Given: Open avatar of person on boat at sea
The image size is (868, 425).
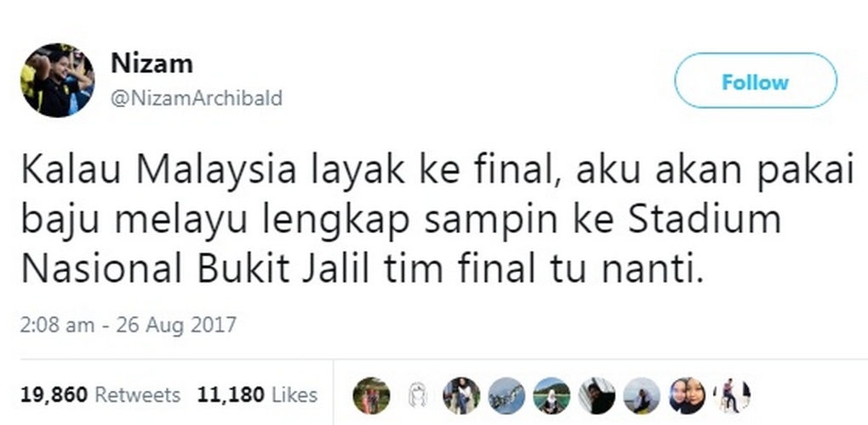Looking at the screenshot, I should click(x=551, y=396).
